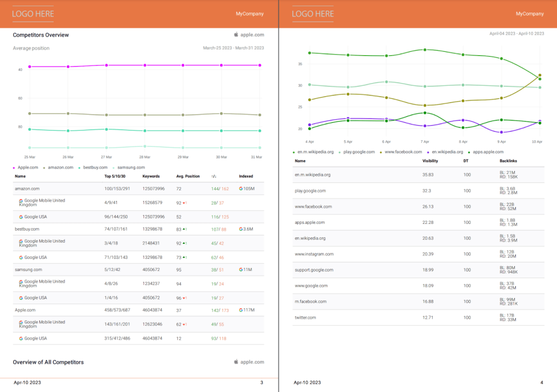557x392 pixels.
Task: Click the 'Top 5/10/30' column header
Action: (115, 176)
